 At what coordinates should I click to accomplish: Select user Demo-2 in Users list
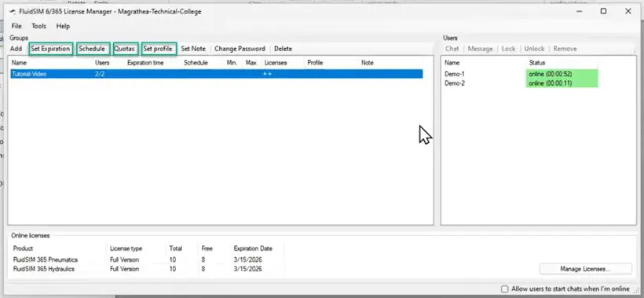(x=454, y=83)
